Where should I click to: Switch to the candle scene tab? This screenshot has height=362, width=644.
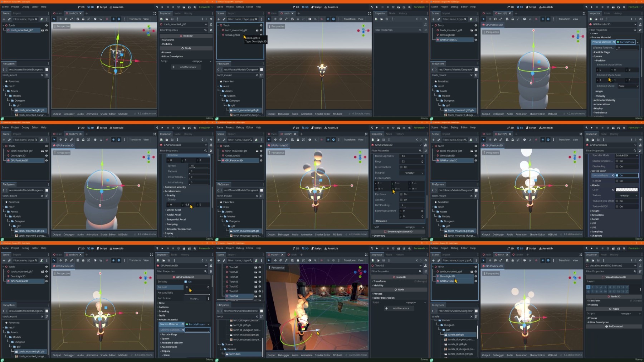click(518, 255)
